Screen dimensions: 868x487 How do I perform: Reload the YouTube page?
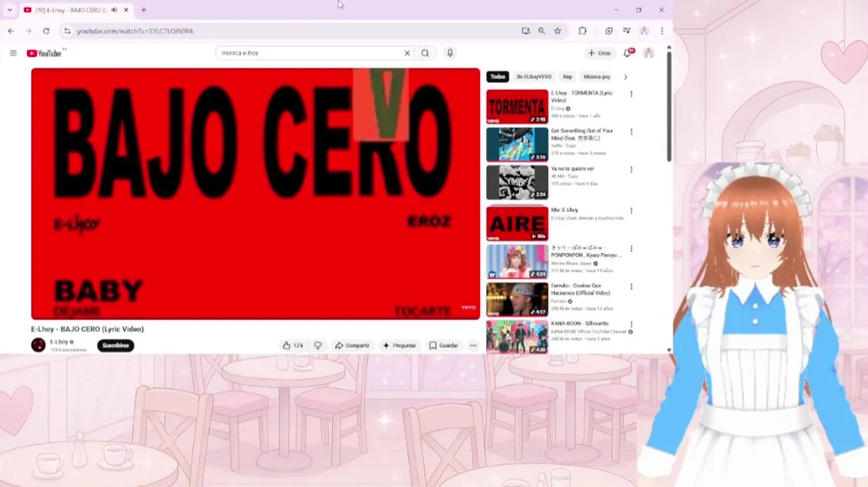pyautogui.click(x=46, y=30)
